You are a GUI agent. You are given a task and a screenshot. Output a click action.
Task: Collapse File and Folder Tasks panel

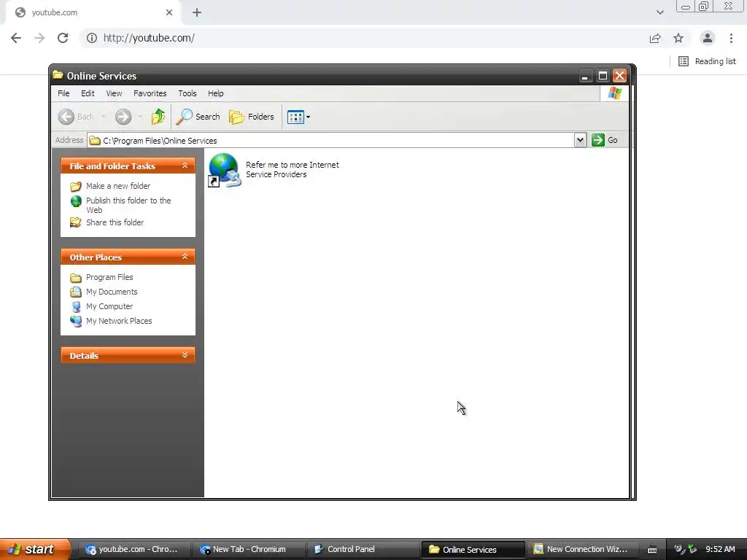point(185,166)
